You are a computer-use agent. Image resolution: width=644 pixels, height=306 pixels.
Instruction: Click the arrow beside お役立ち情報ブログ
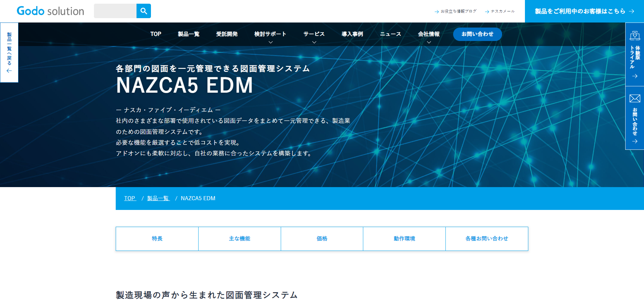436,12
